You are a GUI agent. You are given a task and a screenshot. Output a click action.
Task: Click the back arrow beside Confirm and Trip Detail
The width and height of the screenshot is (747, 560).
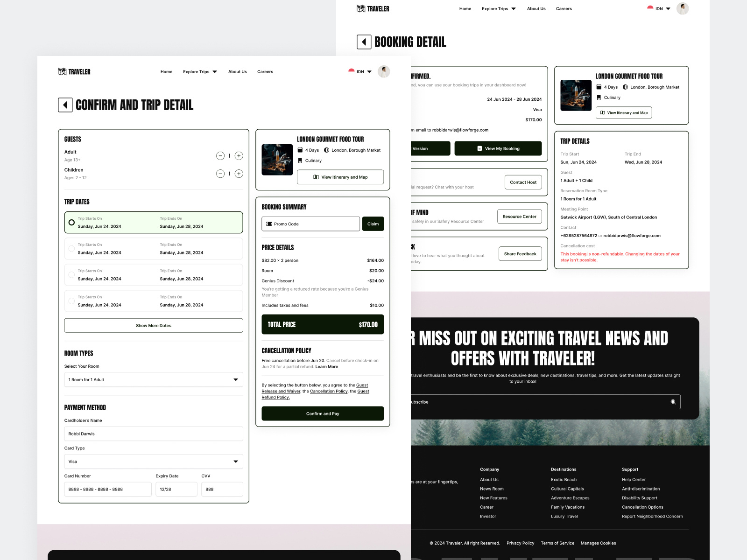(x=65, y=105)
